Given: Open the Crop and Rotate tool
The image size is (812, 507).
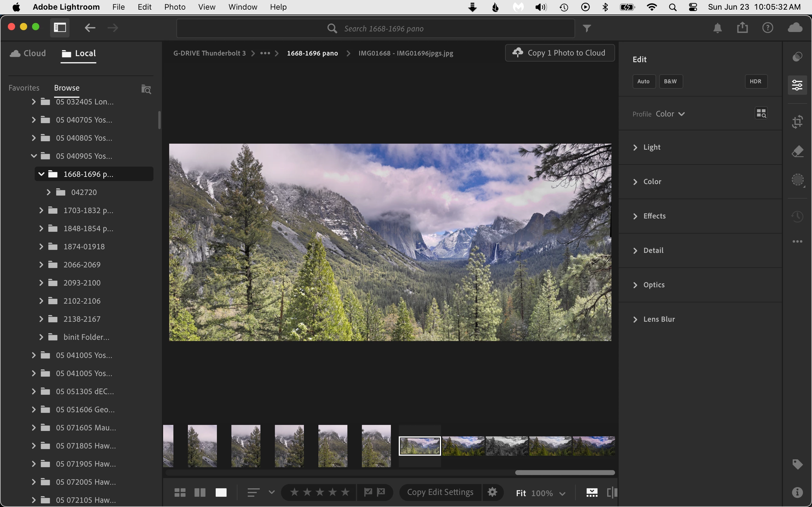Looking at the screenshot, I should click(x=797, y=121).
